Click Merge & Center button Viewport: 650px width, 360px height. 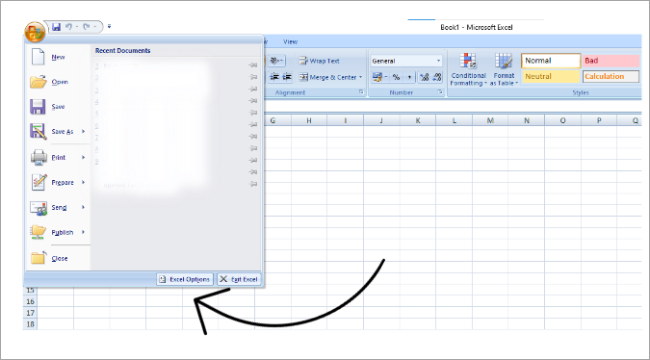pos(327,77)
